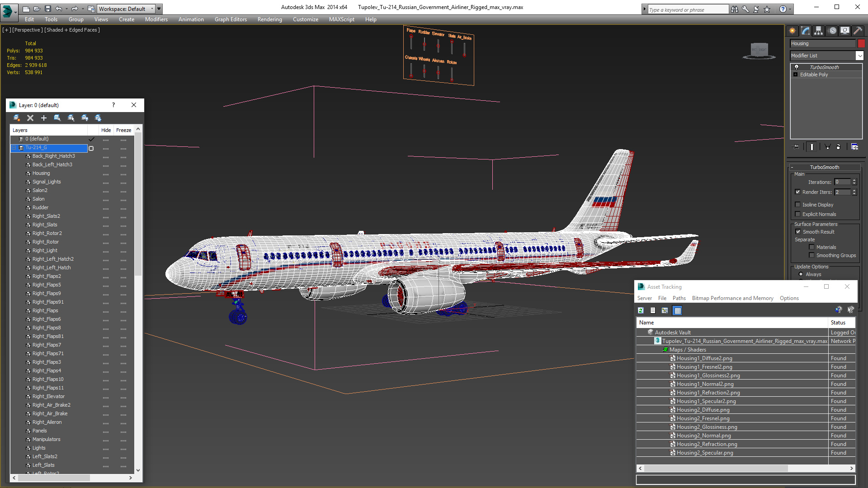Click the Hide column header in Layer dialog
The height and width of the screenshot is (488, 868).
point(106,130)
